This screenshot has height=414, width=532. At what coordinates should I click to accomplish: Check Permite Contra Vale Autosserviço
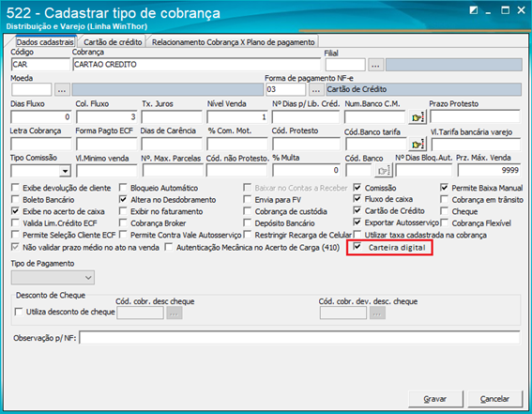tap(123, 235)
